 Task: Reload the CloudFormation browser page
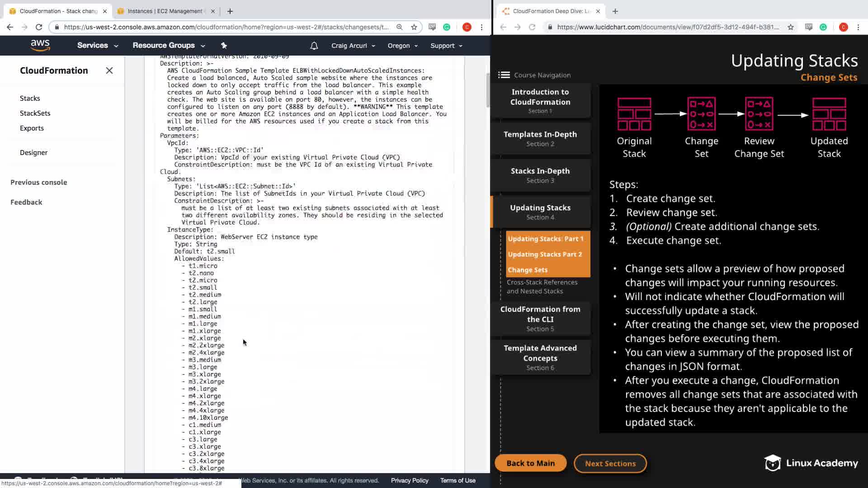point(39,27)
